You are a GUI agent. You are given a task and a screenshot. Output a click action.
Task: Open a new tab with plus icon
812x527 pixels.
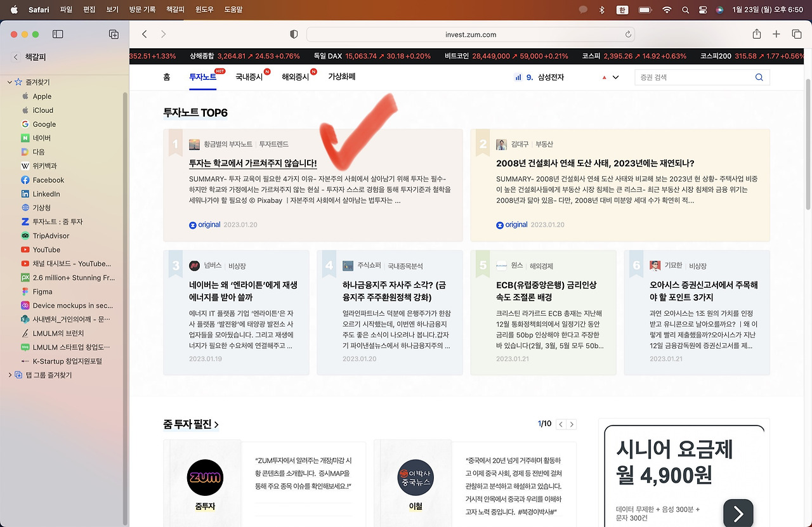click(x=776, y=34)
